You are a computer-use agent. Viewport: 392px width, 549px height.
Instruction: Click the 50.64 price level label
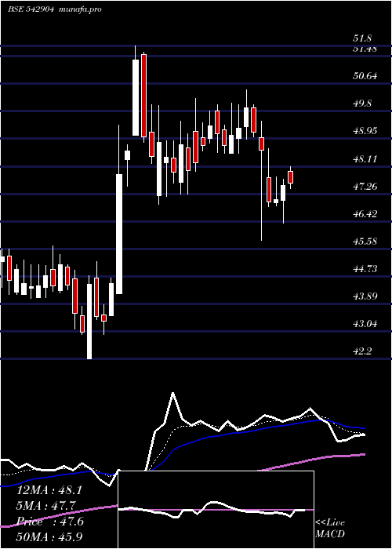point(365,75)
